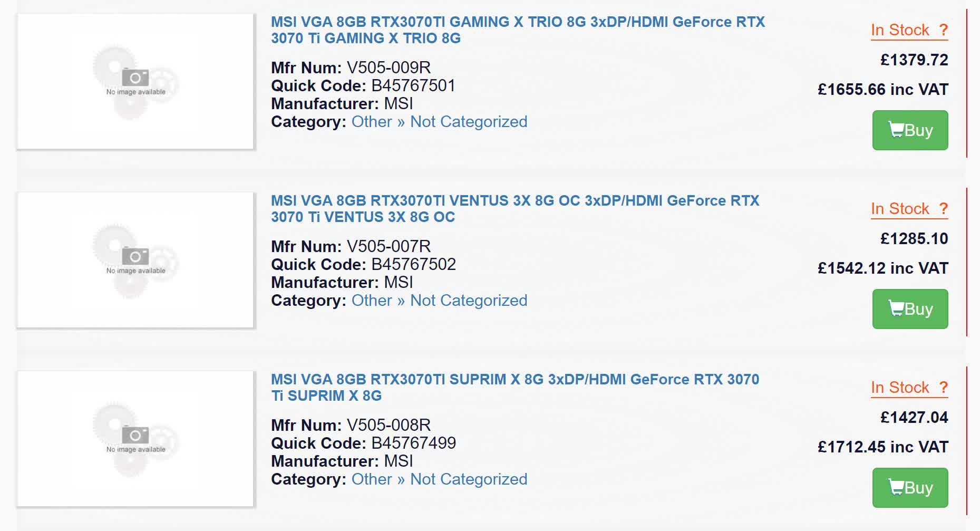Click cart icon on VENTUS 3X Buy button
The image size is (980, 531).
click(896, 308)
